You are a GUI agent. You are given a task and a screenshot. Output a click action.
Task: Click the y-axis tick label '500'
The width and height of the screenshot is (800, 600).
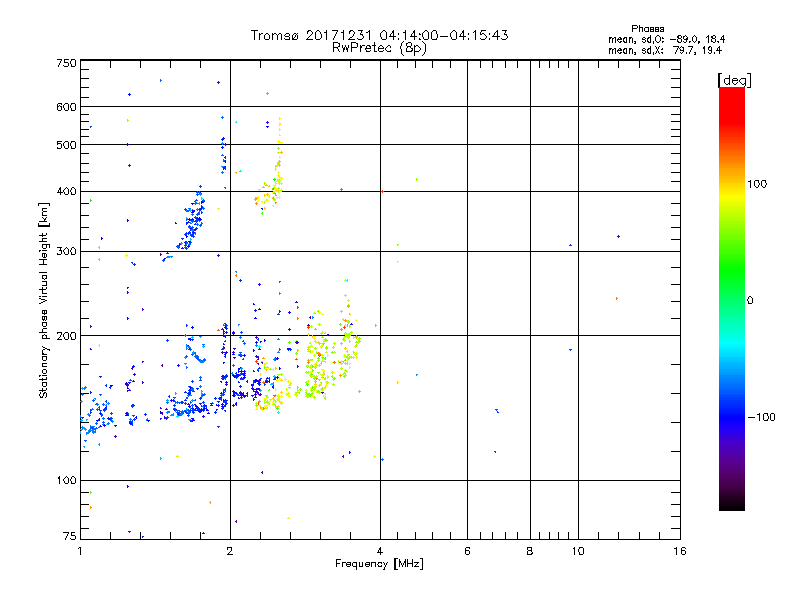66,145
